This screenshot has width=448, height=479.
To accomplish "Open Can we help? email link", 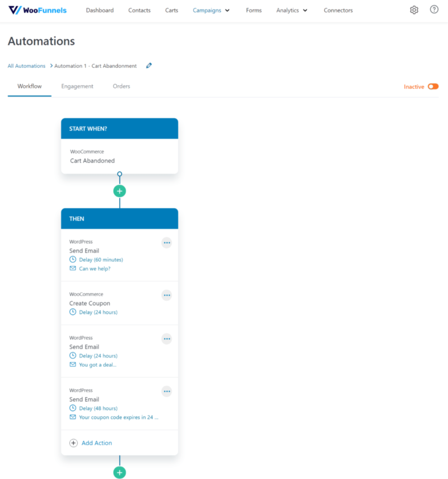I will 95,268.
